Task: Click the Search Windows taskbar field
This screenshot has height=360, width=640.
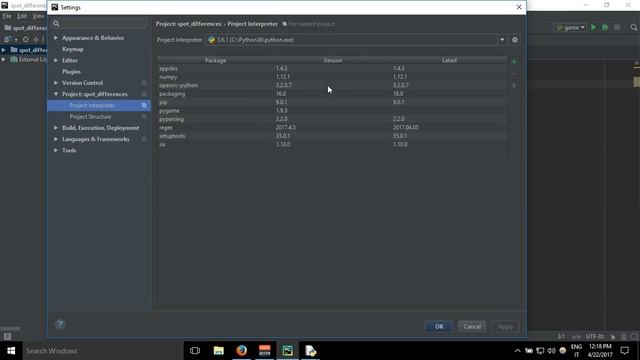Action: click(x=102, y=351)
